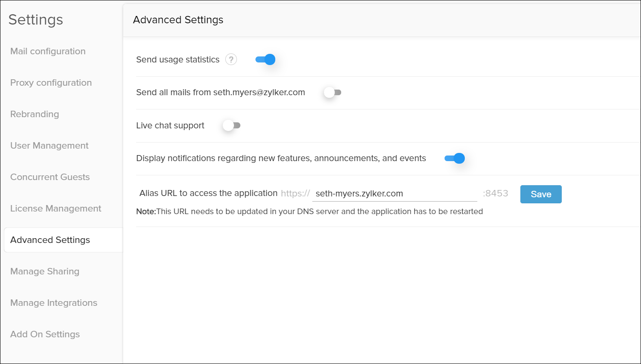The image size is (641, 364).
Task: Disable notifications about new features and events
Action: coord(455,158)
